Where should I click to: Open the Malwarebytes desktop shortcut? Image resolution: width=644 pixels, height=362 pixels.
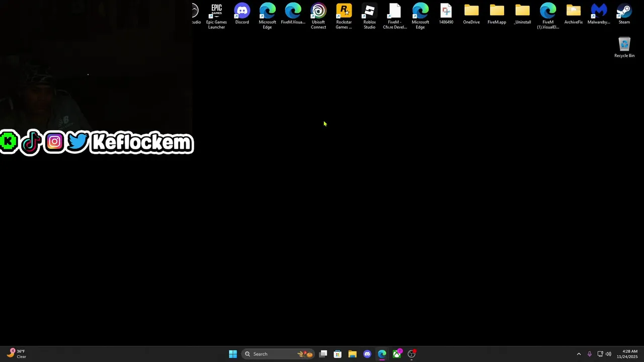pos(599,14)
